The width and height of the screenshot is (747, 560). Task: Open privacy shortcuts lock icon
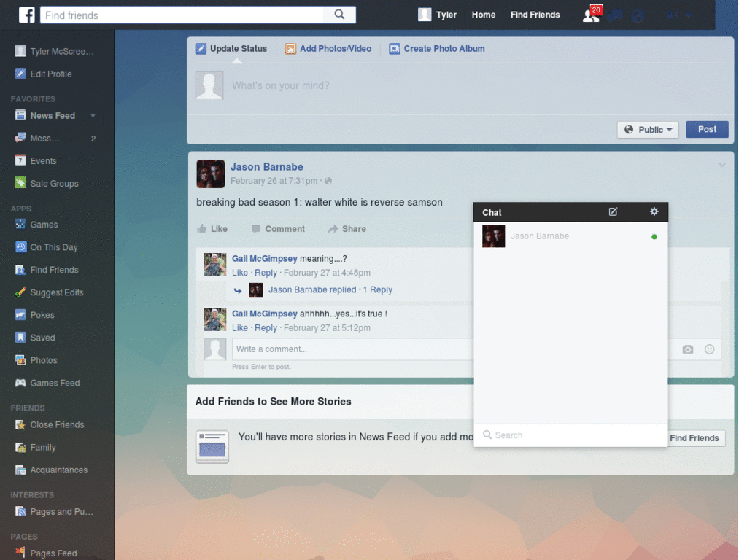pos(672,15)
